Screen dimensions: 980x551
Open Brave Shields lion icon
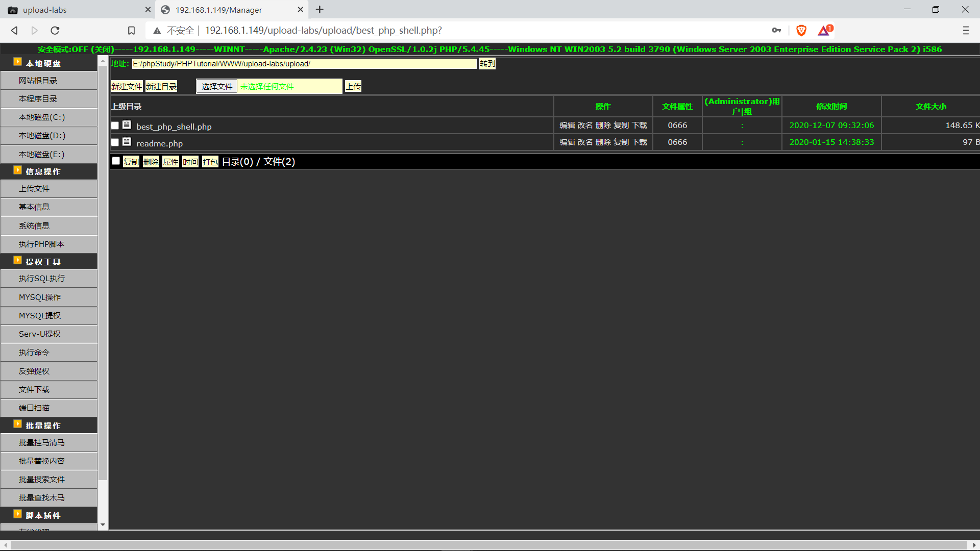point(801,31)
